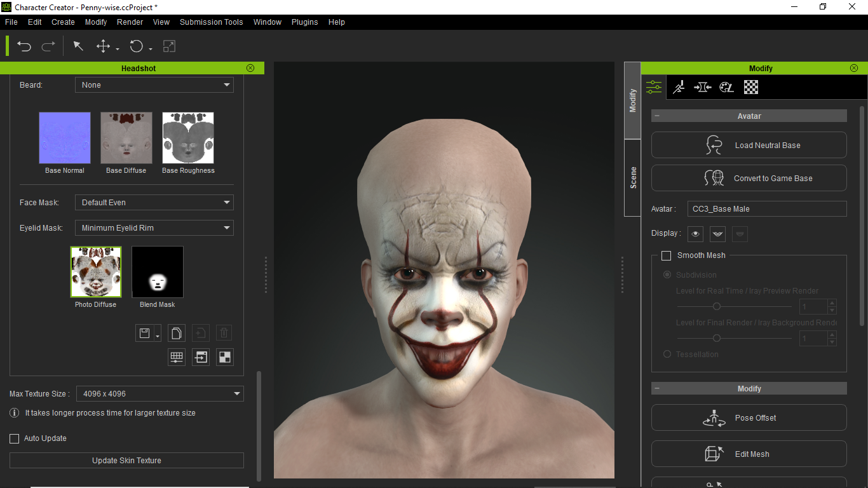Open the Face Mask dropdown
This screenshot has height=488, width=868.
click(154, 202)
